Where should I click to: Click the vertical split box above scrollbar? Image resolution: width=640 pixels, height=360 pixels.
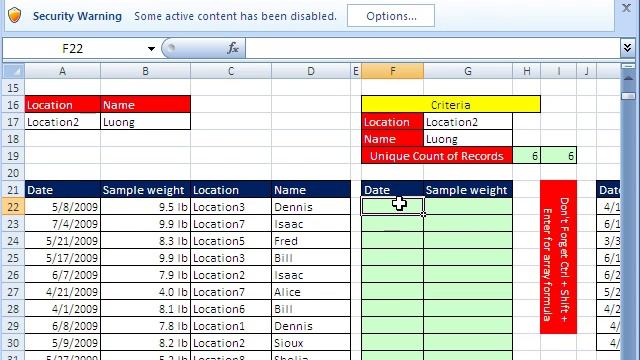pos(628,66)
